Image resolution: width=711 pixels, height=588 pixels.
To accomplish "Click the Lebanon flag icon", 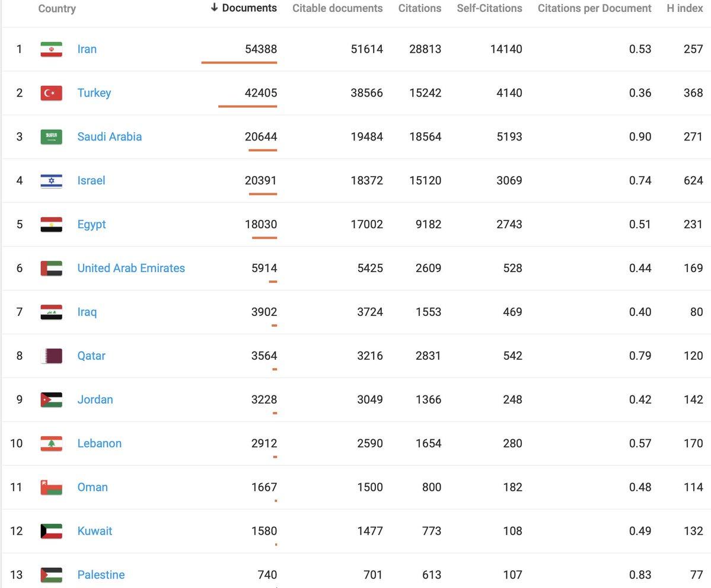I will coord(51,443).
